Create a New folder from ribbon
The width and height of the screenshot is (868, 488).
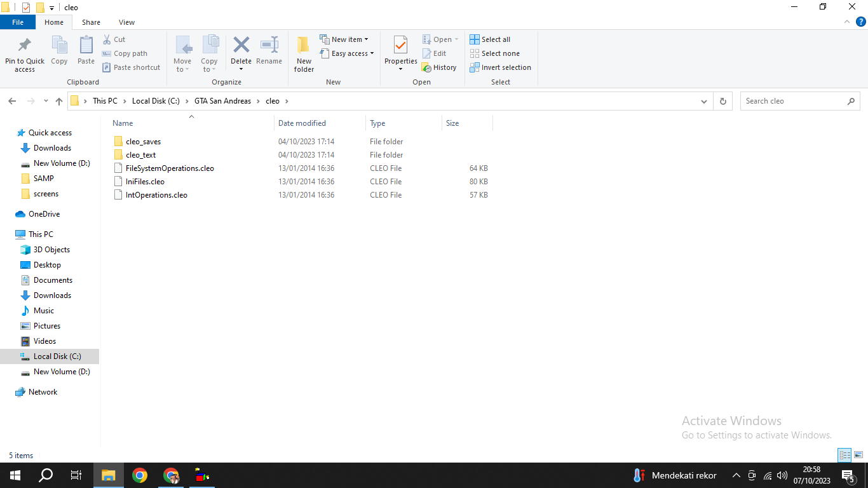[x=304, y=53]
